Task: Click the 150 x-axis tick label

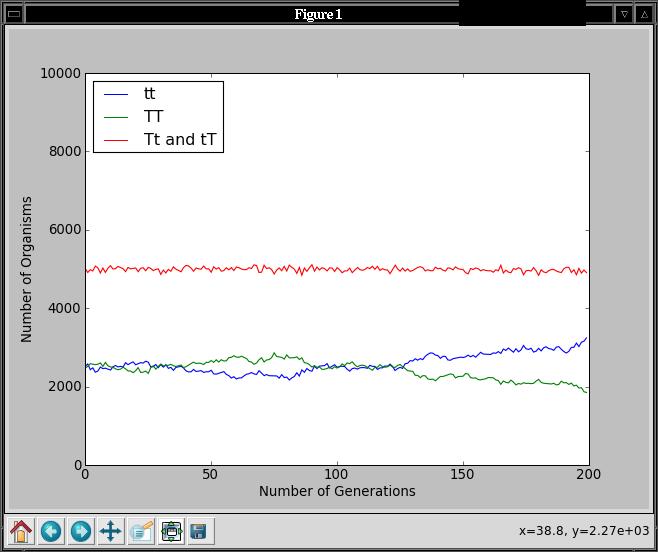Action: click(463, 475)
